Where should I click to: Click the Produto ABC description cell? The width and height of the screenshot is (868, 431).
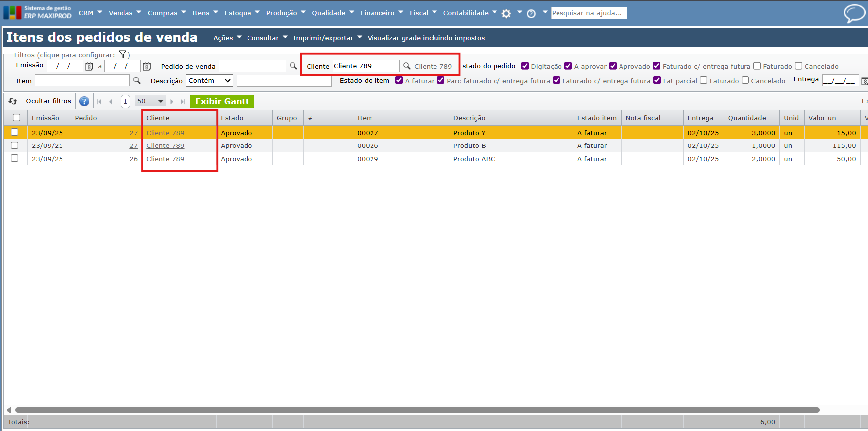[511, 159]
